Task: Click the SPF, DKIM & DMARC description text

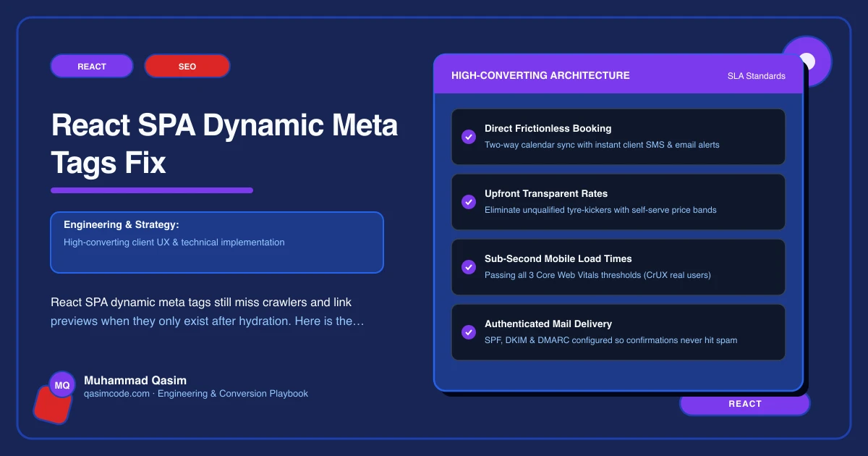Action: tap(611, 340)
